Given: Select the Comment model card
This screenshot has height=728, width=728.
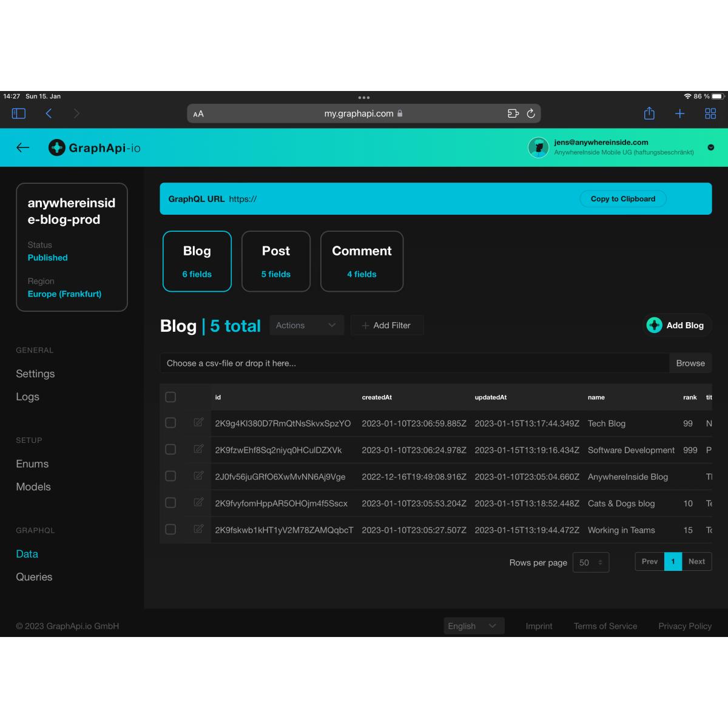Looking at the screenshot, I should coord(362,261).
